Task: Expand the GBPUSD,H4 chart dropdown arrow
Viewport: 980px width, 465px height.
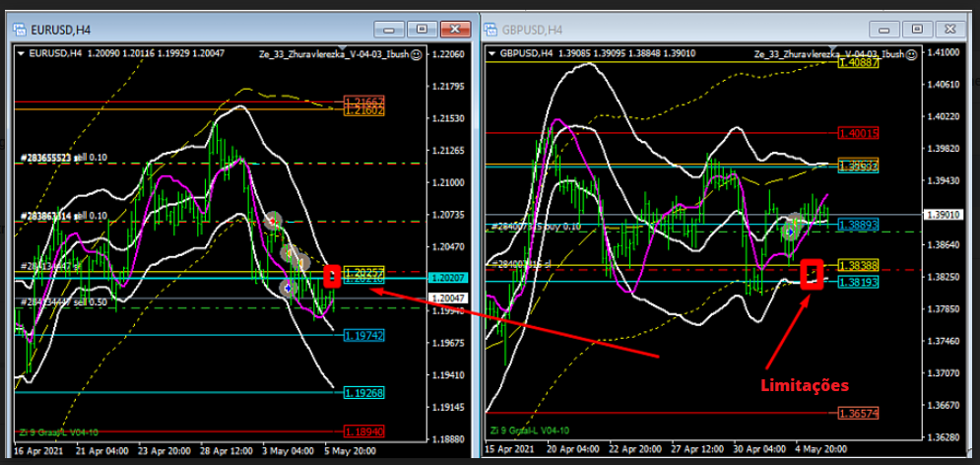Action: click(493, 53)
